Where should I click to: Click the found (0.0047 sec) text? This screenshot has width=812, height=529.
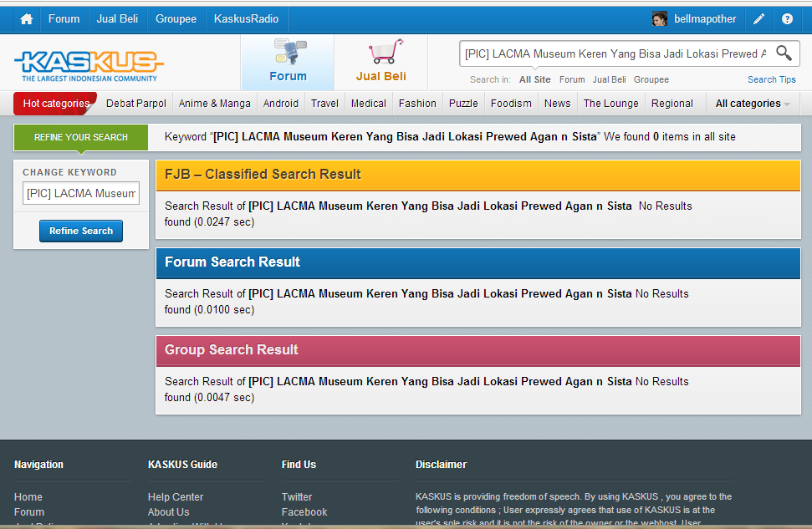209,398
